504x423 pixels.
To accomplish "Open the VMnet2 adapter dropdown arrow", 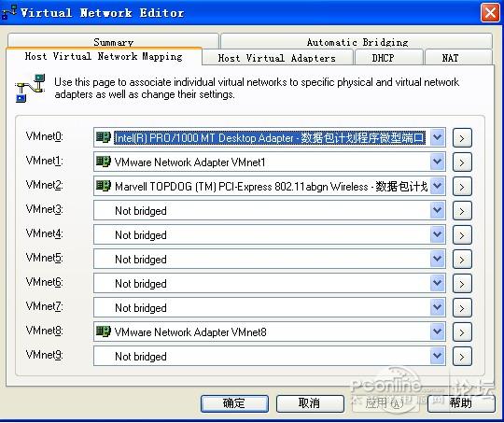I will [x=437, y=186].
